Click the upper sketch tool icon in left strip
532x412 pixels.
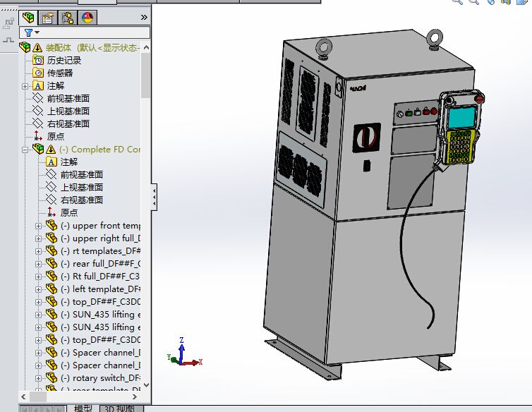[8, 23]
